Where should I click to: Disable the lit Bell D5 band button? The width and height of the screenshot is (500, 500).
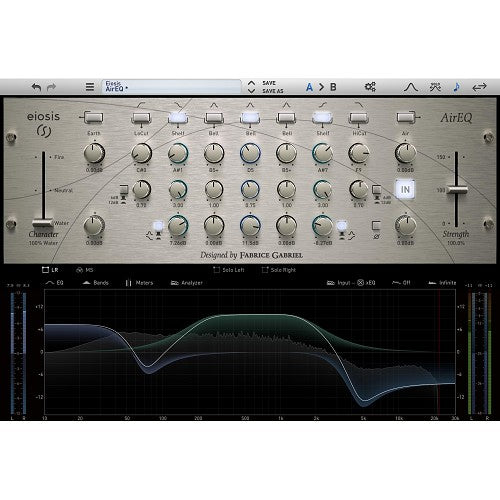pyautogui.click(x=250, y=117)
